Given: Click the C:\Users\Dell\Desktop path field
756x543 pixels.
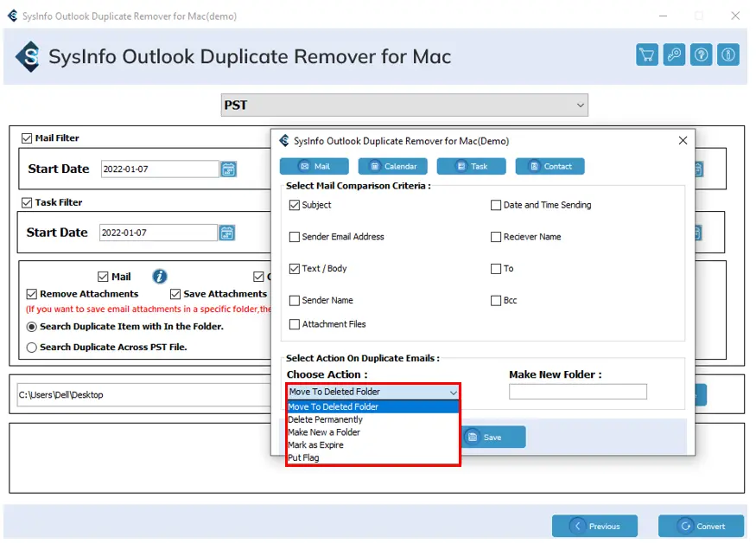Looking at the screenshot, I should [x=143, y=395].
